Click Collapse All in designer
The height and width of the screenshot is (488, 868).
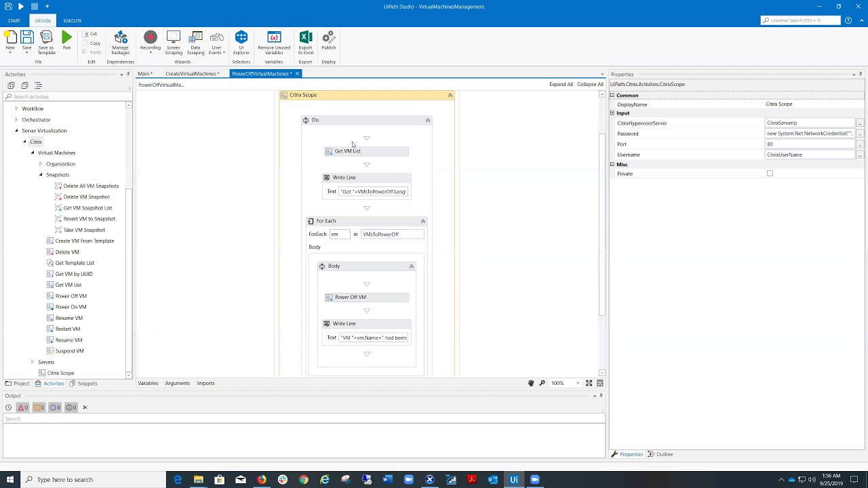(590, 85)
